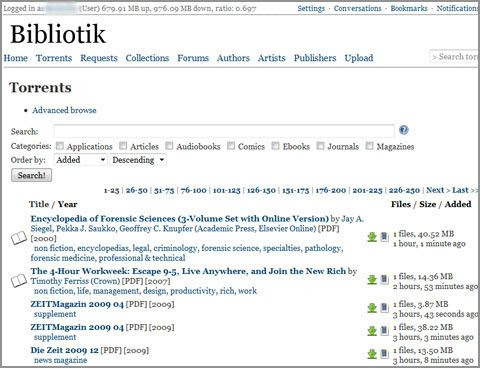Click the search help question mark icon
Screen dimensions: 480x368
click(404, 130)
